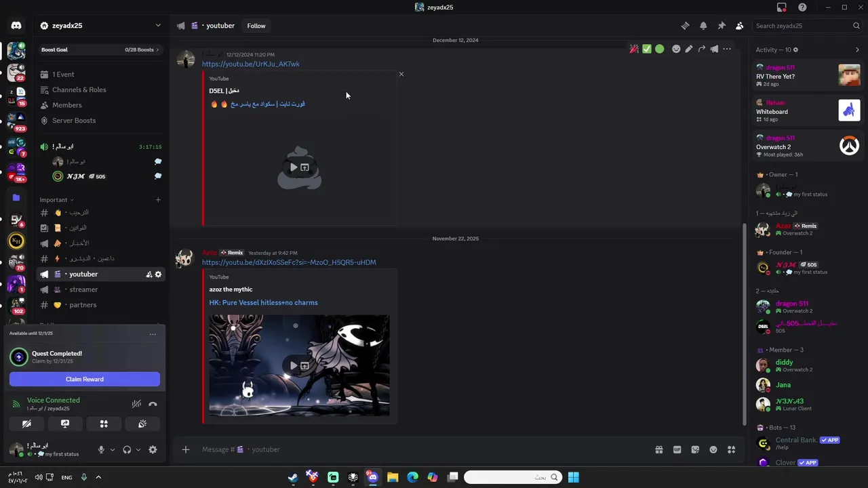Open Central Bank bot profile
Screen dimensions: 868x488
(x=808, y=443)
